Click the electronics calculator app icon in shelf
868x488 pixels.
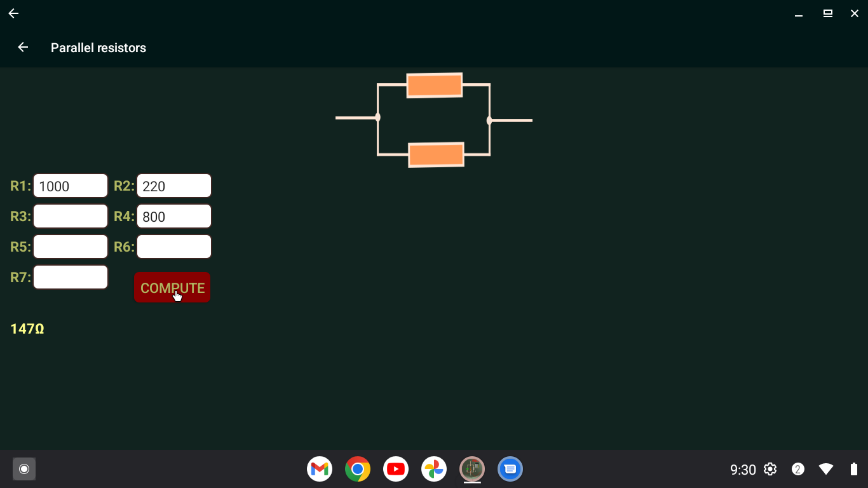point(472,469)
